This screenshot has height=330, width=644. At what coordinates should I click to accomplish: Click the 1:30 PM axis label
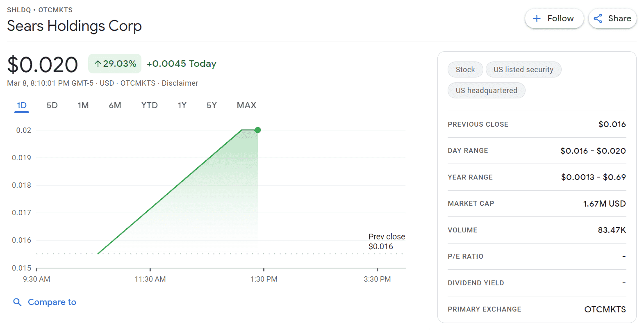264,279
